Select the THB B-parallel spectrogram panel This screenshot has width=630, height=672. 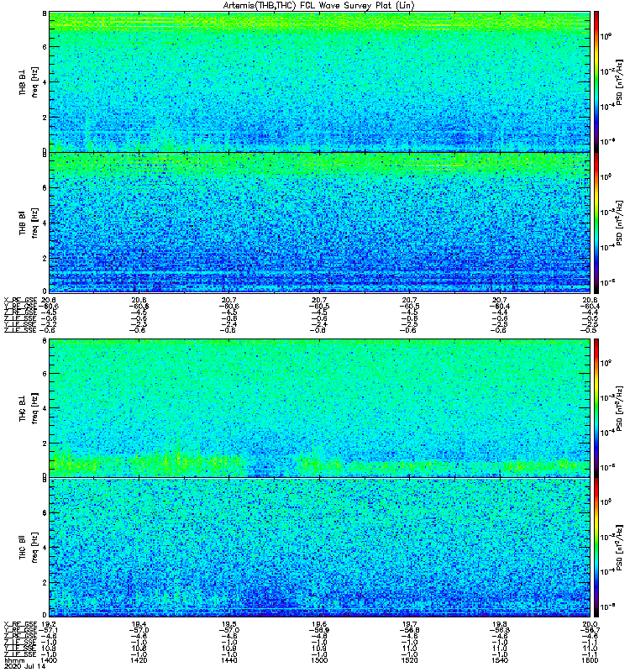coord(319,223)
